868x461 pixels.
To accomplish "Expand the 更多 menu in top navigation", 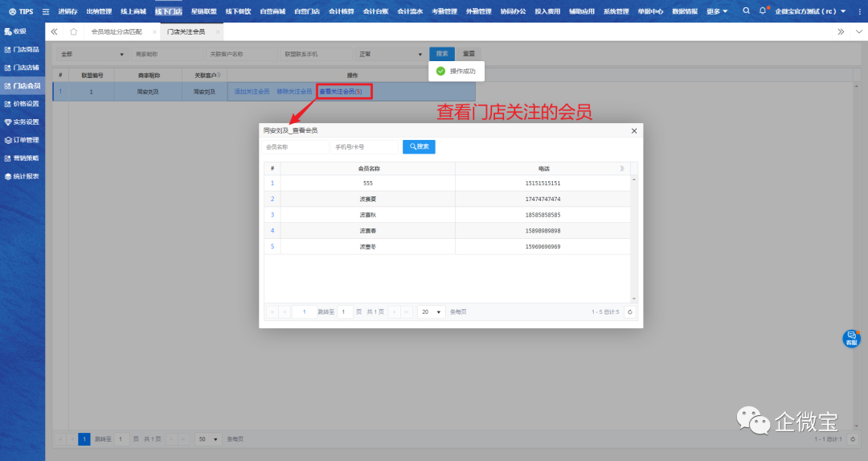I will pos(717,11).
